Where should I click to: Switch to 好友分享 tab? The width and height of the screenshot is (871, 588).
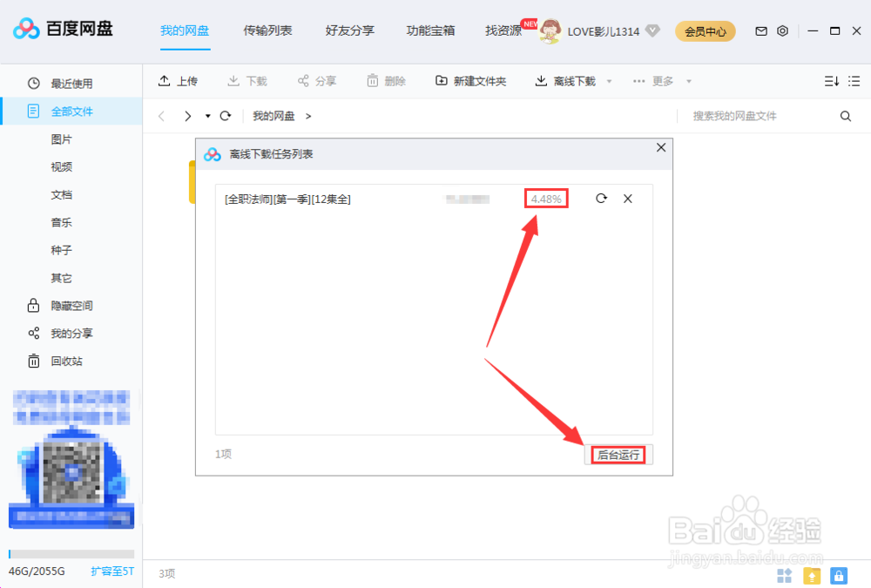click(x=350, y=30)
